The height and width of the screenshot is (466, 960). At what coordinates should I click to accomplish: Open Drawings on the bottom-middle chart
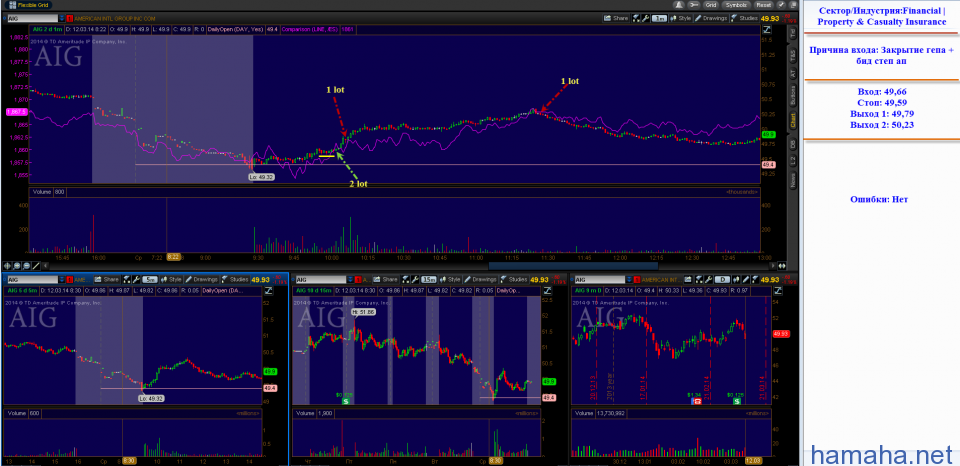tap(484, 279)
